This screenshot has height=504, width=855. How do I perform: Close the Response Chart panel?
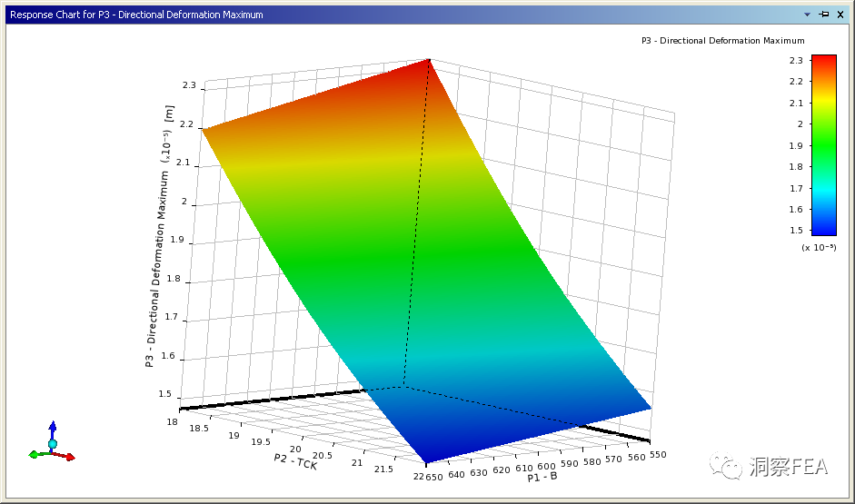[x=840, y=15]
